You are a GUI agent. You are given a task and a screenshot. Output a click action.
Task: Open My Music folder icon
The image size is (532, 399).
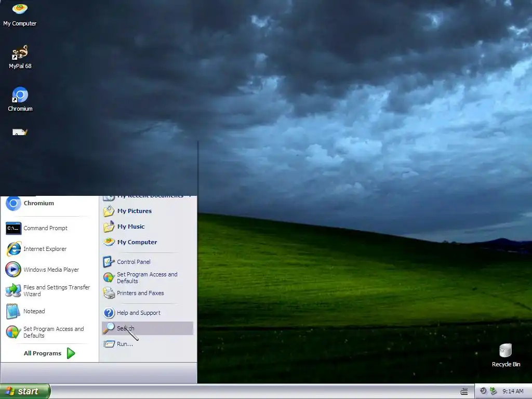point(109,227)
